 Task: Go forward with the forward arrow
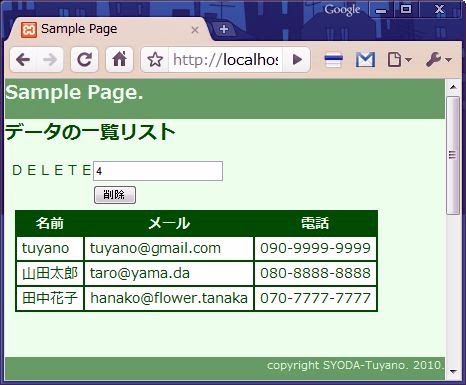(x=50, y=60)
